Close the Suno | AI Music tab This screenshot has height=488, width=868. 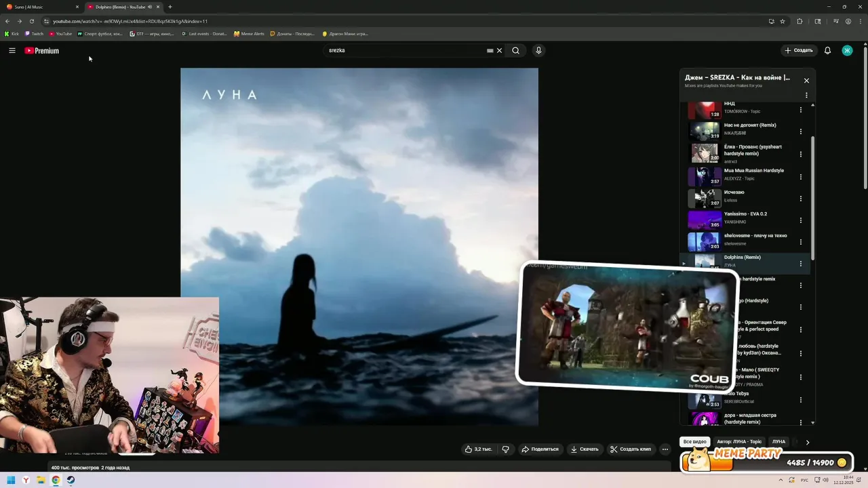77,7
